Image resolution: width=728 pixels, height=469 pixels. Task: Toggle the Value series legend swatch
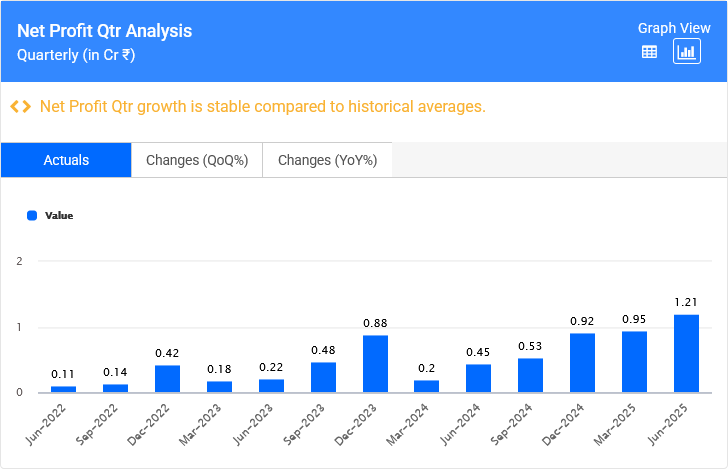[32, 215]
